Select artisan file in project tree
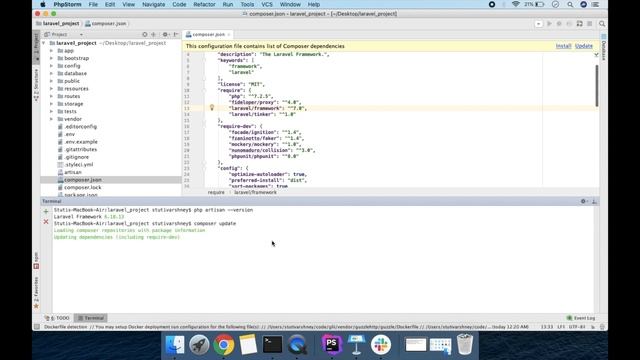Image resolution: width=640 pixels, height=360 pixels. (73, 172)
